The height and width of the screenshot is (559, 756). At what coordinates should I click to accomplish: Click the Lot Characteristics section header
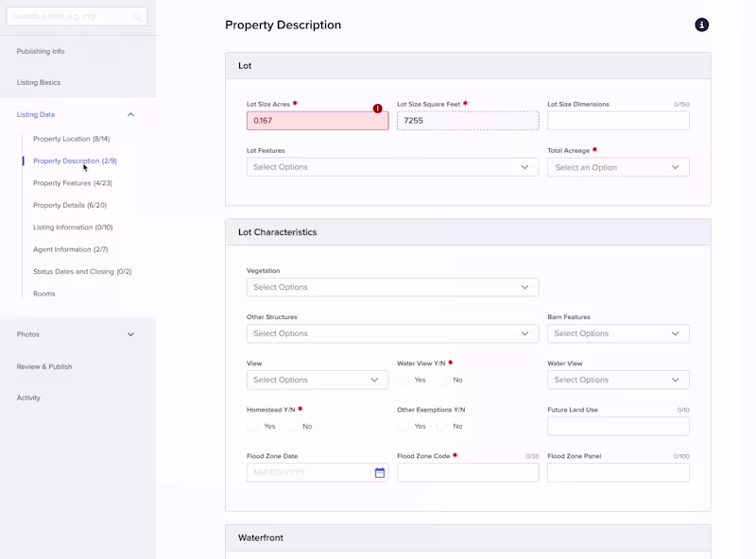[468, 232]
